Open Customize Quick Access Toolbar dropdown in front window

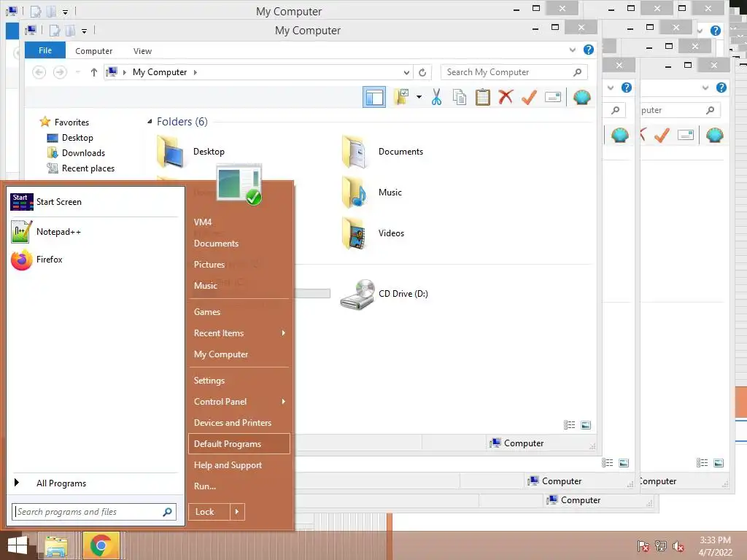(84, 31)
